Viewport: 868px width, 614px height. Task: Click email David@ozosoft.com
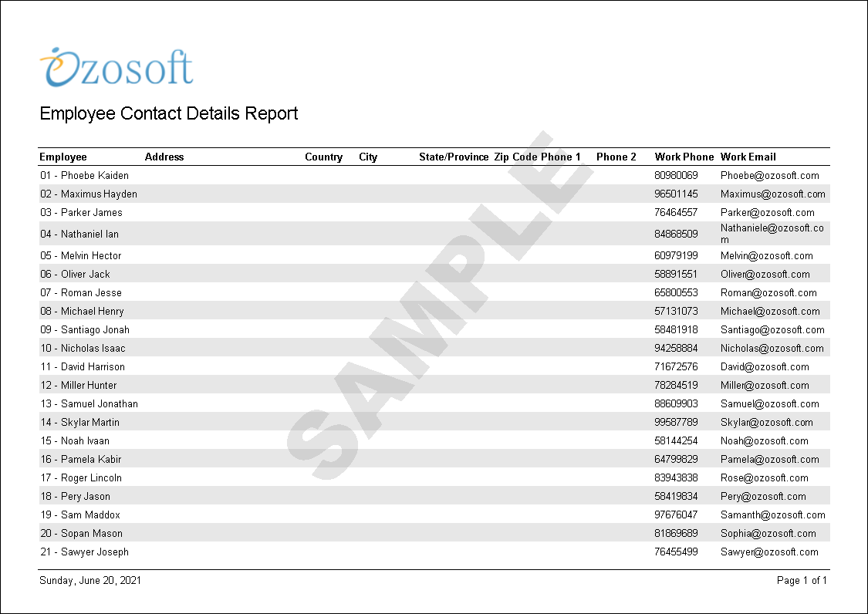coord(765,367)
